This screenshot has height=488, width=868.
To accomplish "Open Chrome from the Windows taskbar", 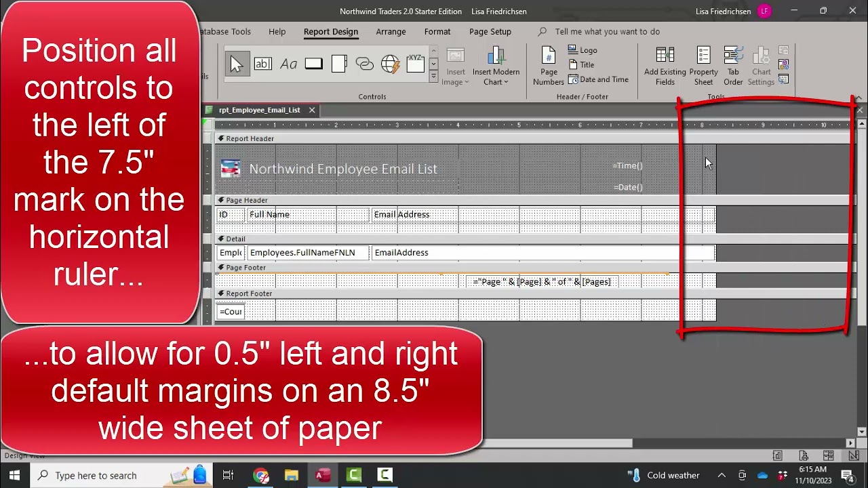I will pos(261,475).
